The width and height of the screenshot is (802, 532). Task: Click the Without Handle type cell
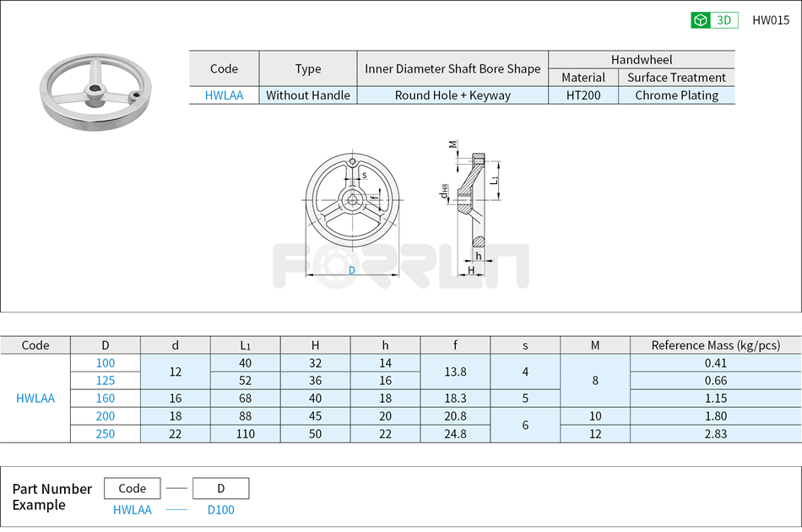307,95
